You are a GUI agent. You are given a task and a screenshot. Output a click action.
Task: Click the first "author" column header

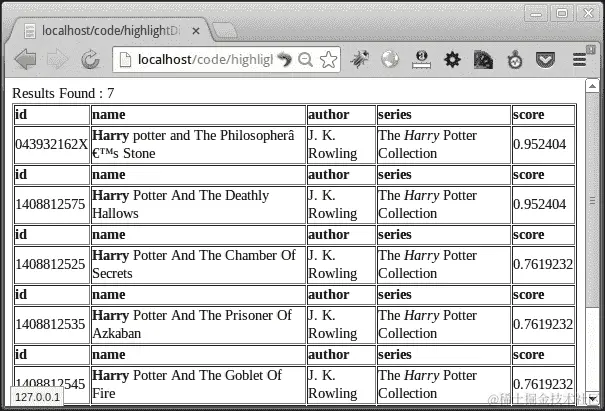coord(341,115)
